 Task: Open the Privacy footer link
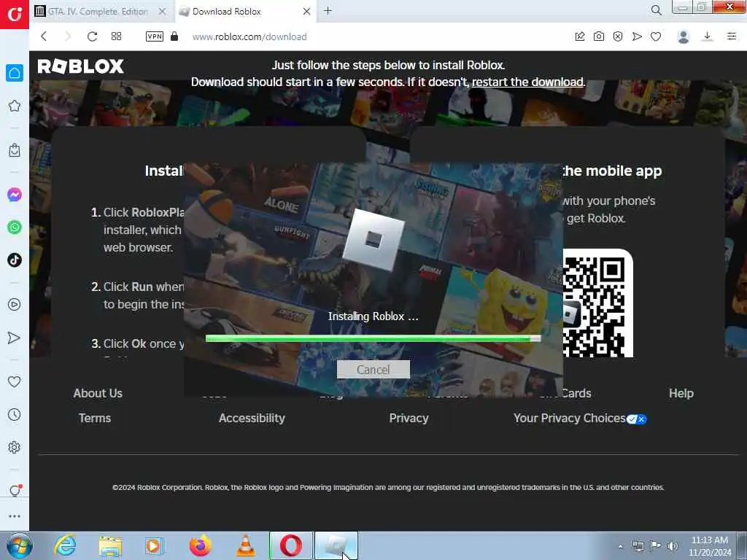coord(409,418)
